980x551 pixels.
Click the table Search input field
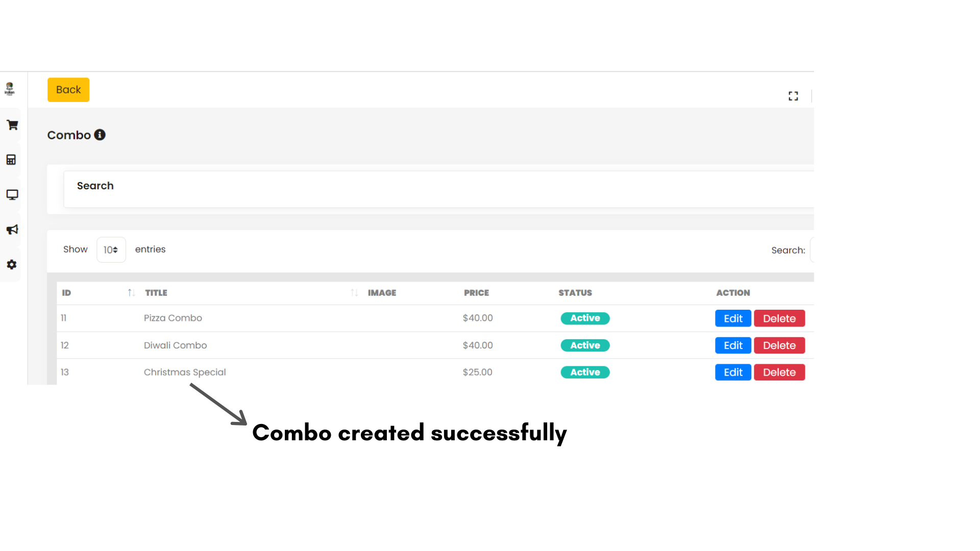click(x=812, y=251)
